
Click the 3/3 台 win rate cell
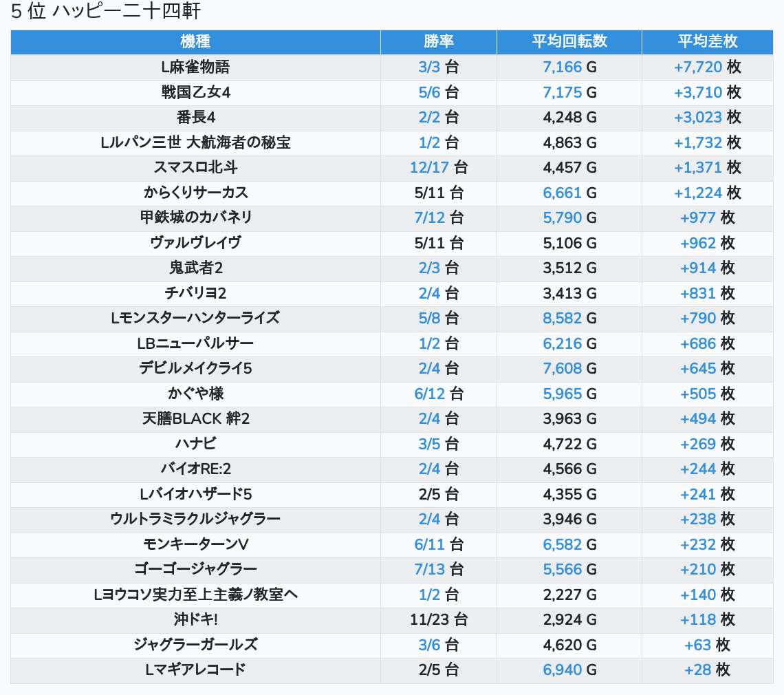[439, 67]
